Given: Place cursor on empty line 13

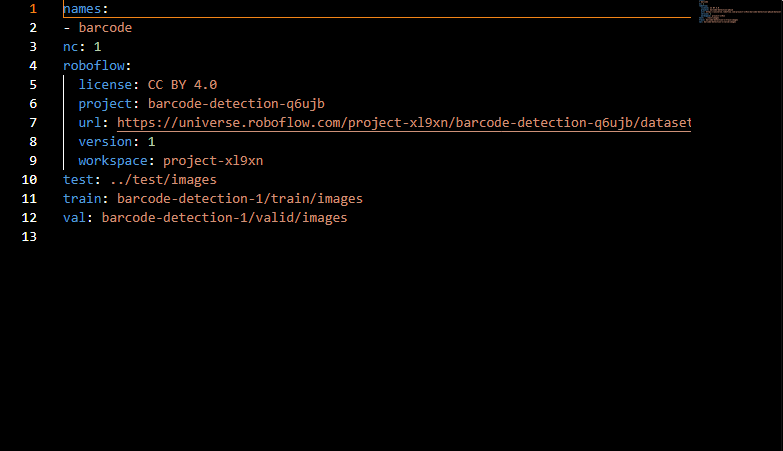Looking at the screenshot, I should (x=377, y=237).
